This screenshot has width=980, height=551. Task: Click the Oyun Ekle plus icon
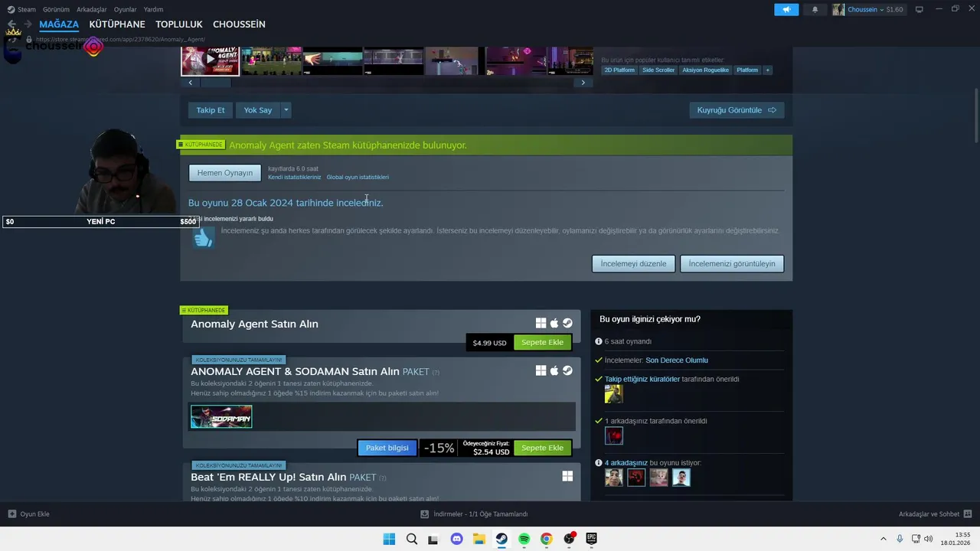(x=11, y=514)
